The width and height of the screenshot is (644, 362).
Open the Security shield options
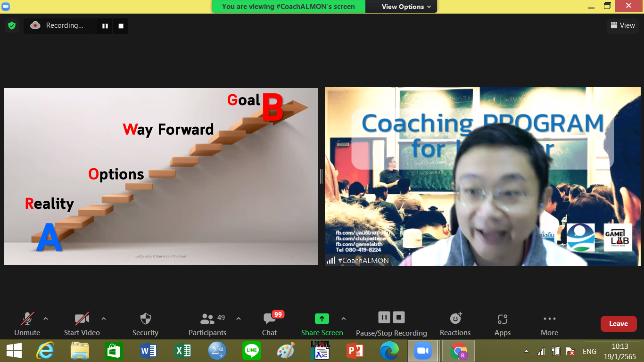[x=145, y=324]
